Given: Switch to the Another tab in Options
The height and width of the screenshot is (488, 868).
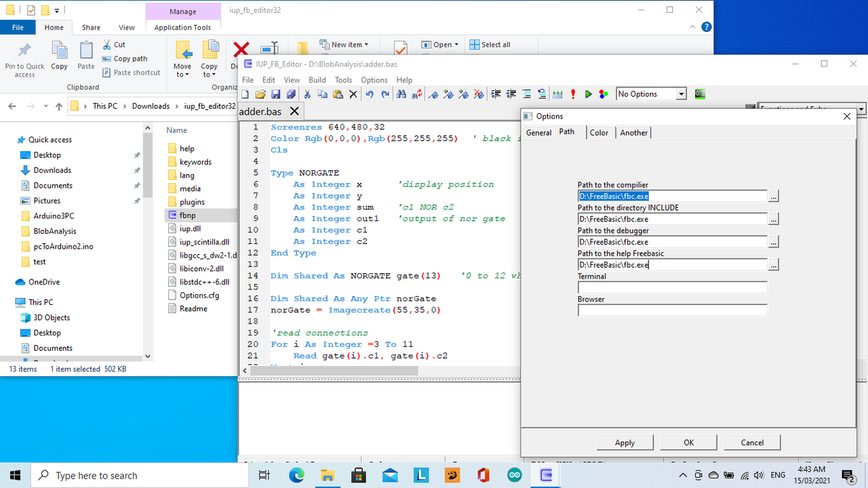Looking at the screenshot, I should click(x=633, y=133).
